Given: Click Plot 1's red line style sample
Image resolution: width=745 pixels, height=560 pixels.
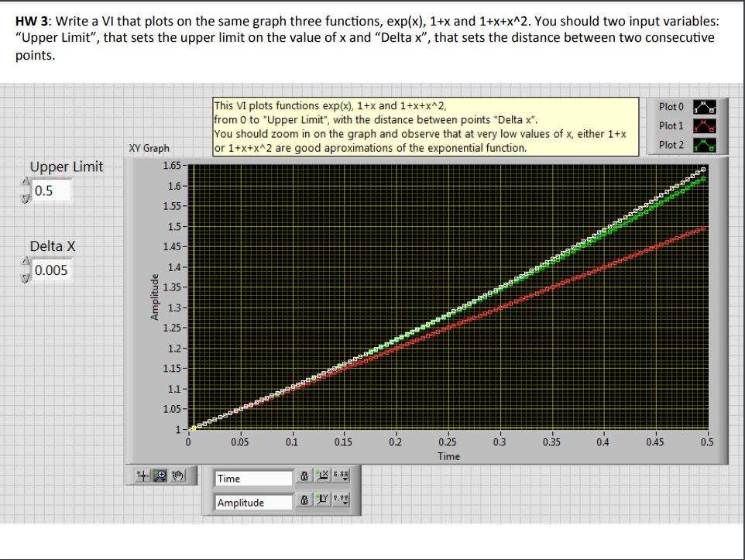Looking at the screenshot, I should (x=705, y=126).
